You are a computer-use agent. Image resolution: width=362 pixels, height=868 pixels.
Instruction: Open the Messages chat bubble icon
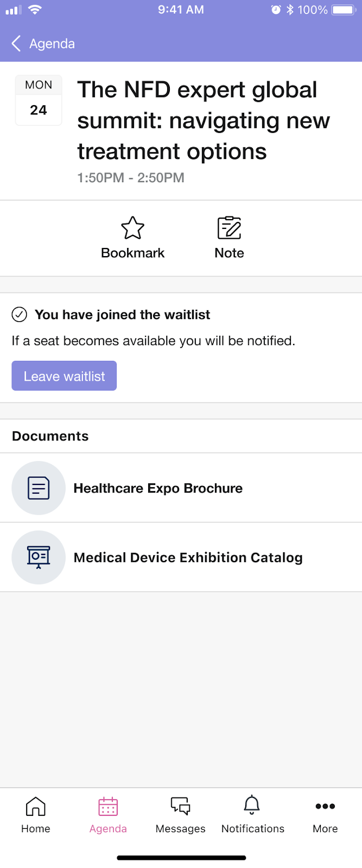pos(181,806)
